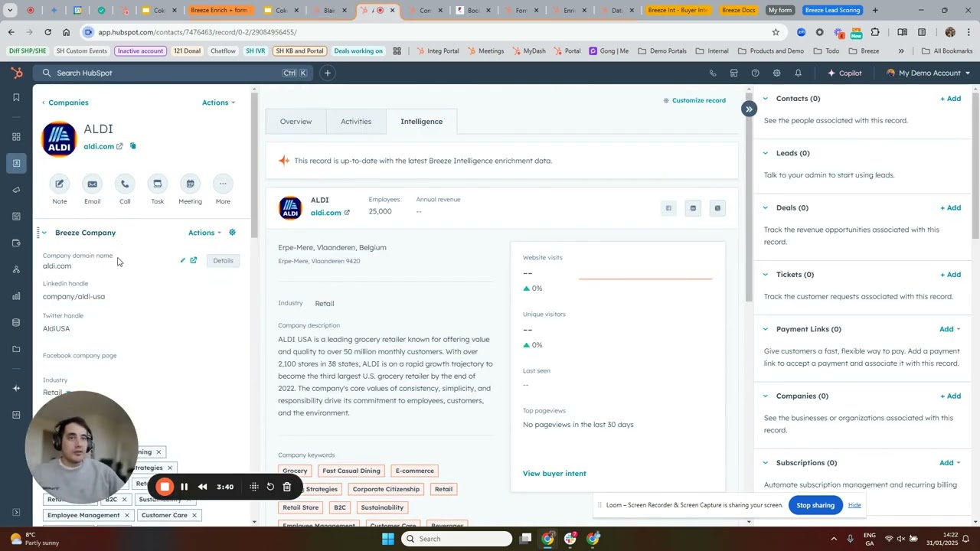Open ALDI Twitter X social icon

717,208
